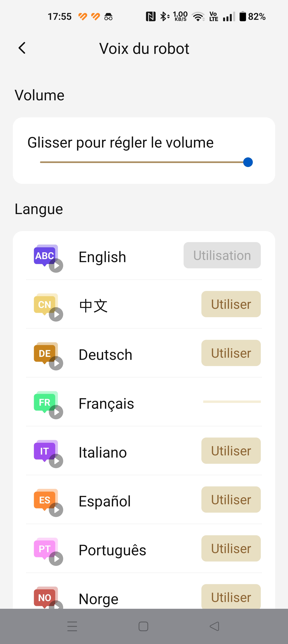The width and height of the screenshot is (288, 644).
Task: Tap the Android home navigation button
Action: point(143,626)
